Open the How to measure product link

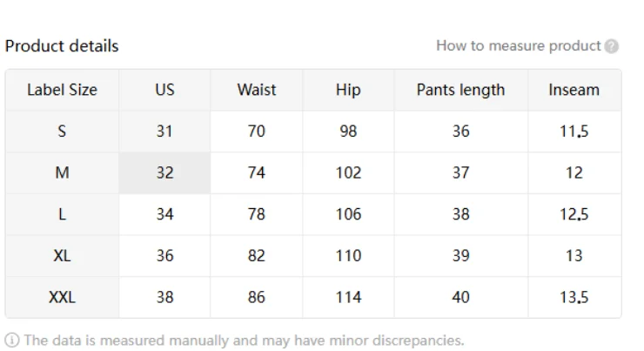[518, 46]
